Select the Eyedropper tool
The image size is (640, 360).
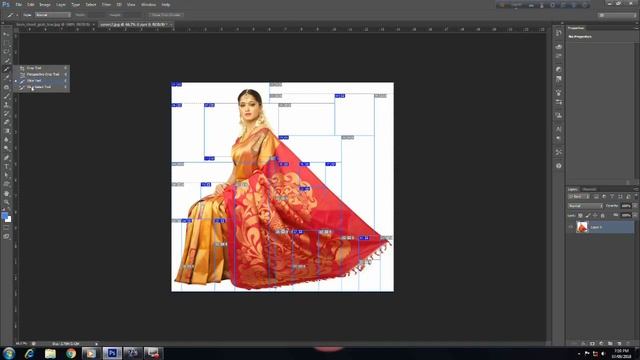(7, 78)
